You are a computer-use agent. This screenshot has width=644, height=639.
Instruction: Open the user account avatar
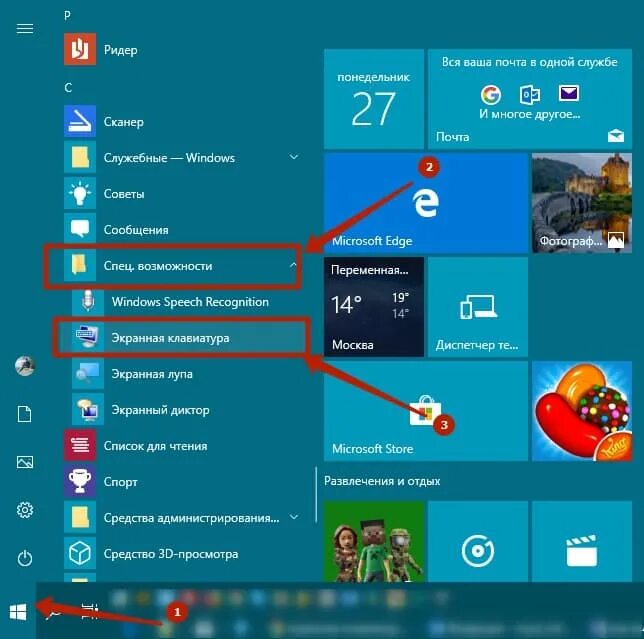pos(25,365)
